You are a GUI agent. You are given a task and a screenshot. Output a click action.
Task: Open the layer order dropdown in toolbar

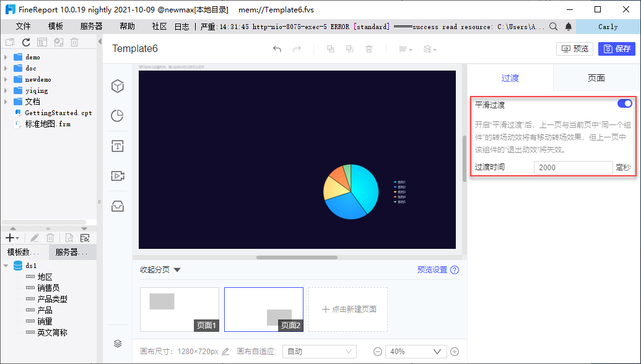[x=430, y=49]
